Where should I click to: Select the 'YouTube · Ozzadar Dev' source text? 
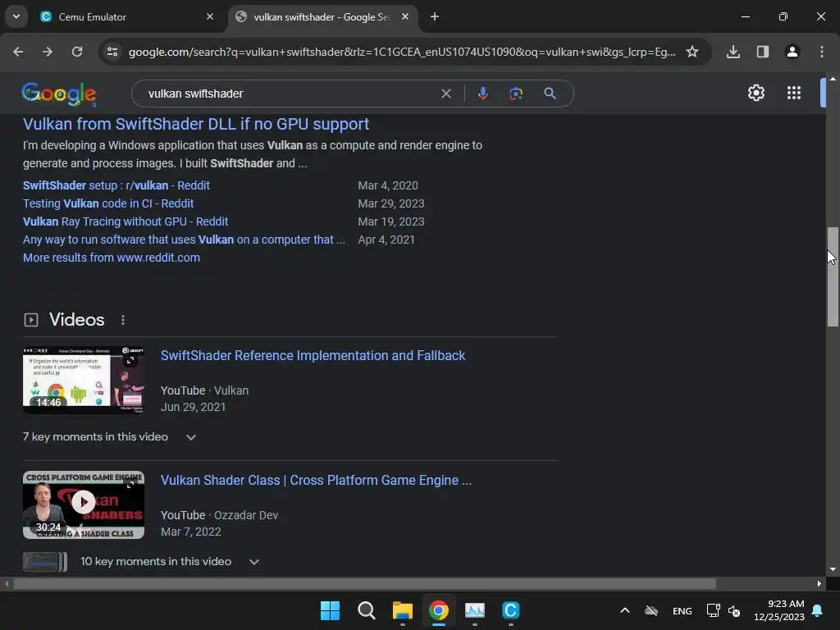[x=219, y=515]
